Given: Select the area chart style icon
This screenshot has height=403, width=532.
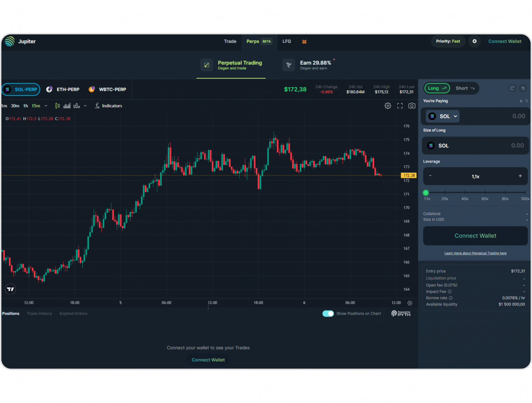Looking at the screenshot, I should click(x=67, y=106).
